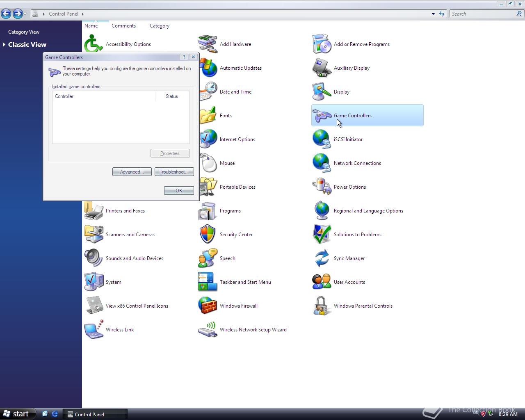The width and height of the screenshot is (525, 420).
Task: Open the Internet Options icon
Action: (208, 139)
